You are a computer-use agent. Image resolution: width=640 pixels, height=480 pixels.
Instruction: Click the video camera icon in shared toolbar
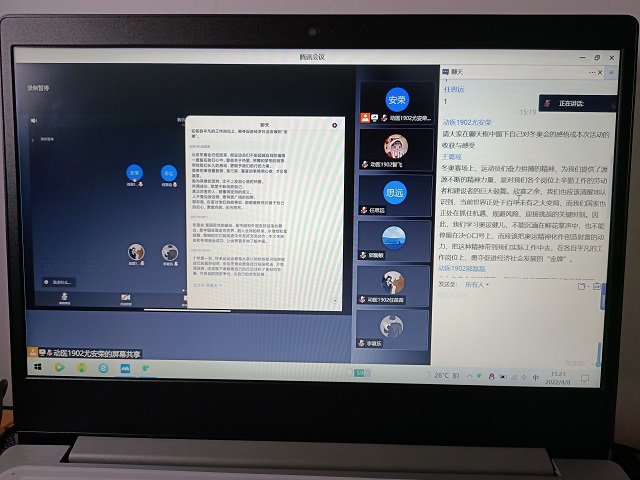[126, 297]
